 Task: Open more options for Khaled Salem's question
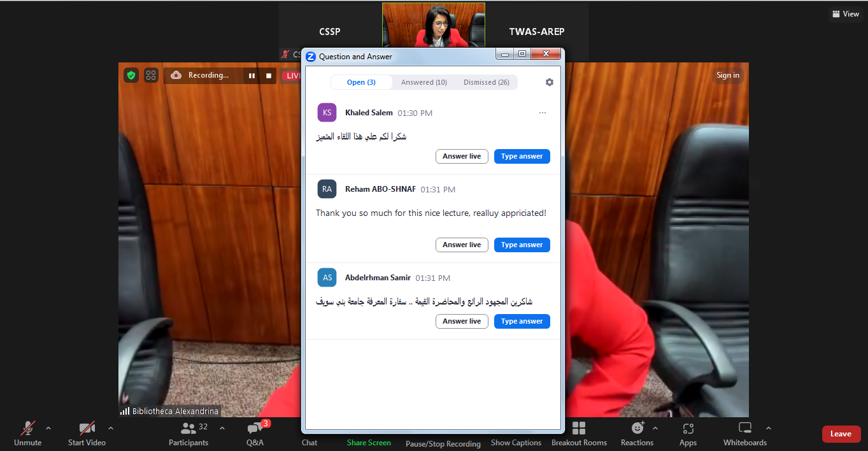pyautogui.click(x=543, y=113)
